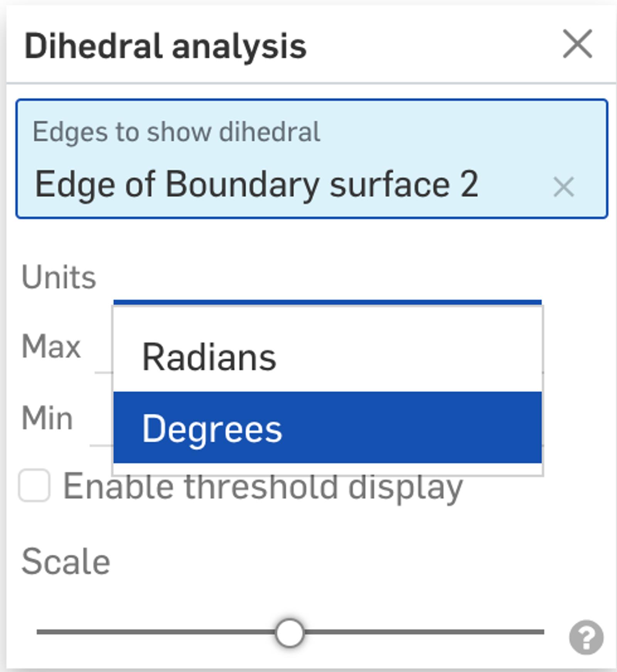The image size is (617, 672).
Task: Click the Units dropdown's blue underline bar
Action: [327, 302]
